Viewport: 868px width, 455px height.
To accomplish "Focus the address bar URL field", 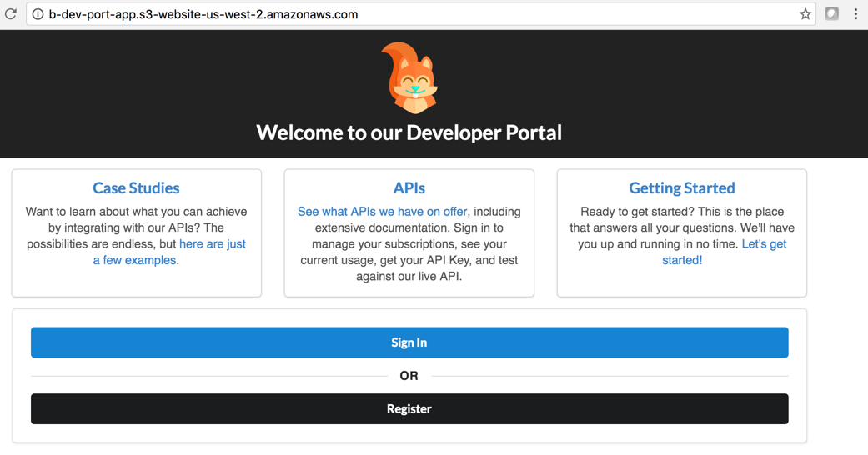I will click(x=421, y=14).
